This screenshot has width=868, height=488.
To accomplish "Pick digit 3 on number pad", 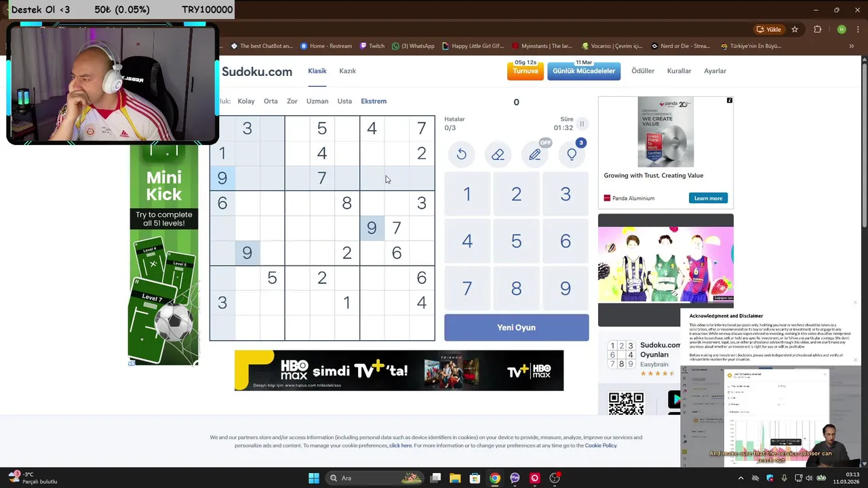I will (566, 194).
